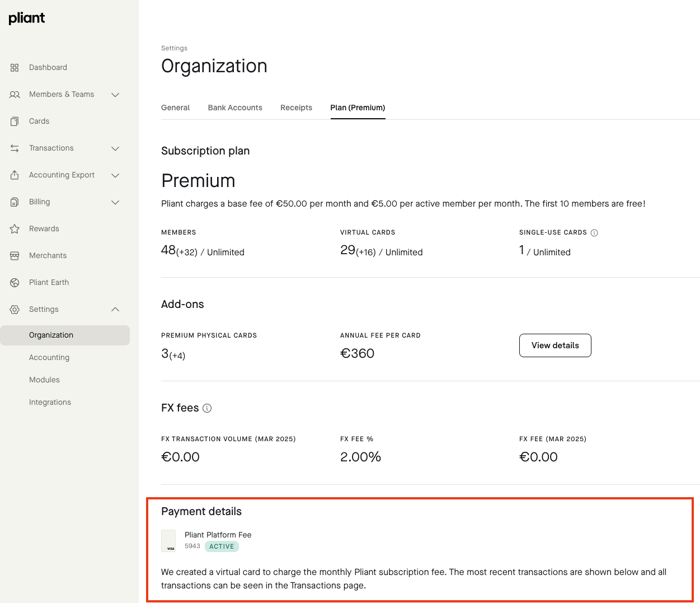
Task: Click the virtual cards count 29(+16)
Action: [358, 251]
